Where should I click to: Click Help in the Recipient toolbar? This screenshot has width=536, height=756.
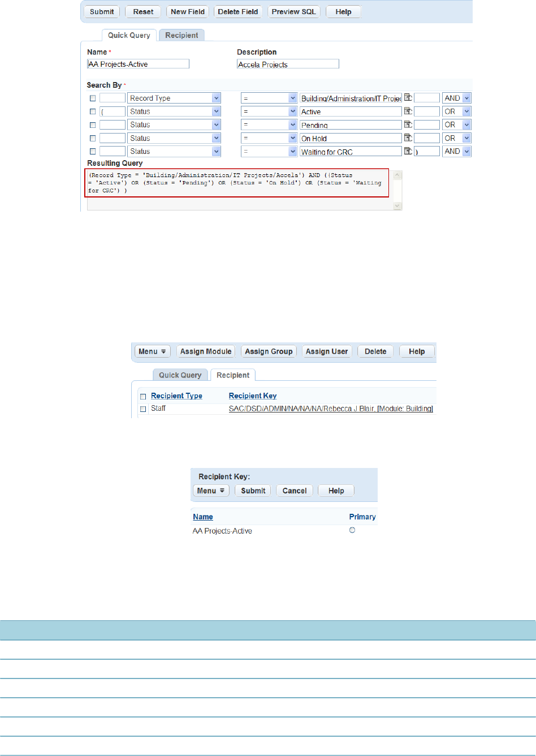tap(417, 351)
